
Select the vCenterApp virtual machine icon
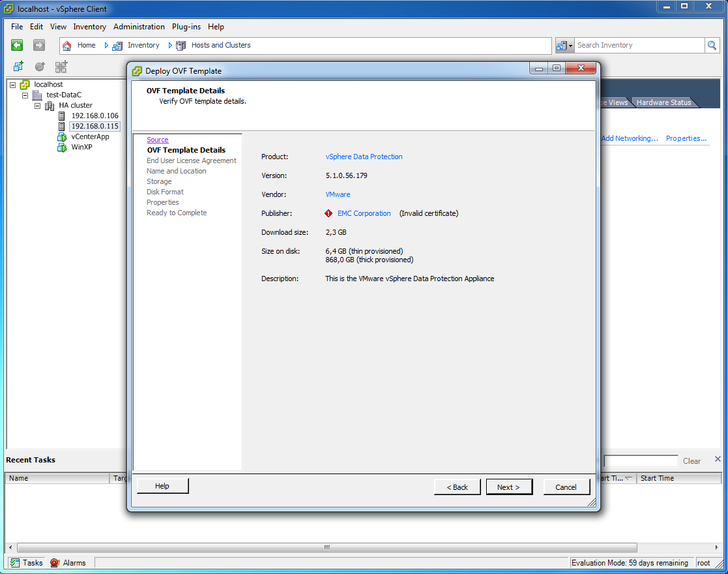point(62,137)
